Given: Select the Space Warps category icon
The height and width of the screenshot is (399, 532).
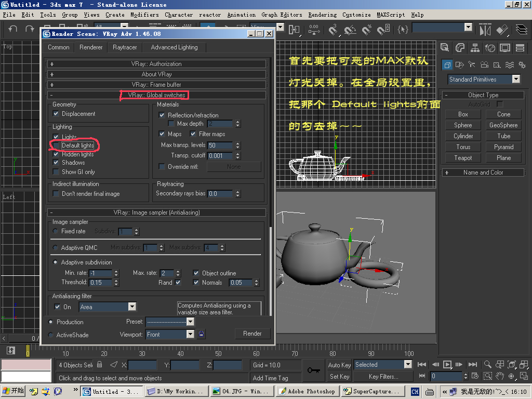Looking at the screenshot, I should [x=510, y=64].
